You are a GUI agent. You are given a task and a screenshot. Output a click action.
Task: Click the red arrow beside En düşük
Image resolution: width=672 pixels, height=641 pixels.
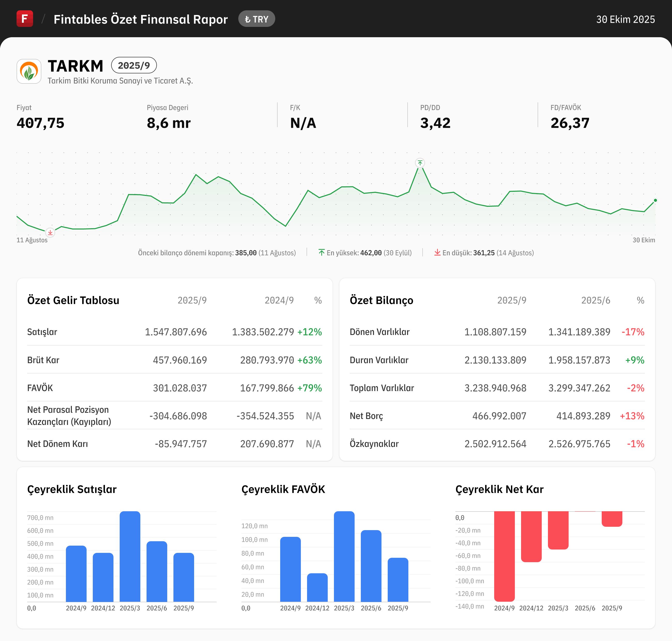[437, 253]
